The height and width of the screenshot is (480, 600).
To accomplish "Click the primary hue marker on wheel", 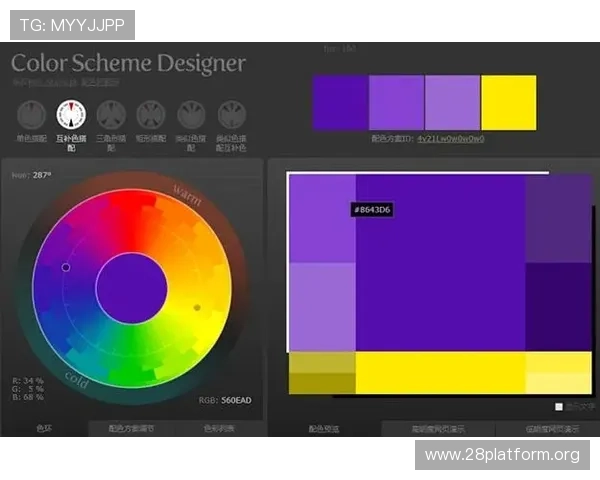I will click(66, 267).
